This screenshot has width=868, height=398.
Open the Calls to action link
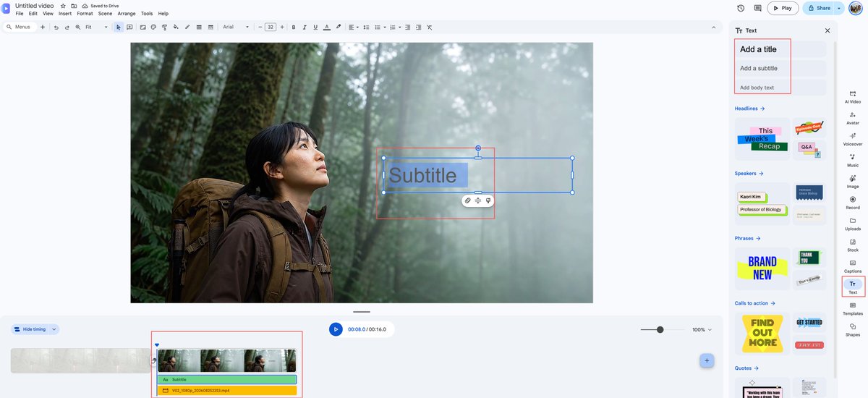tap(754, 303)
